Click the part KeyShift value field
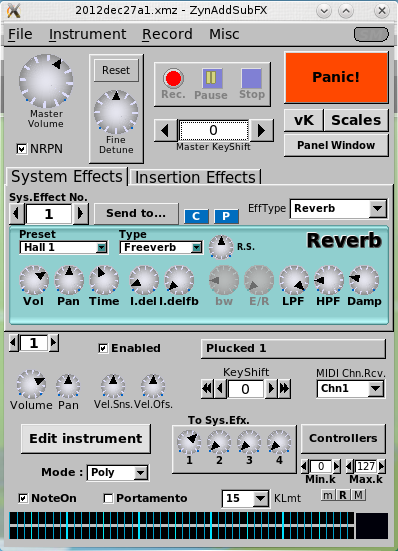This screenshot has width=398, height=551. pyautogui.click(x=245, y=389)
